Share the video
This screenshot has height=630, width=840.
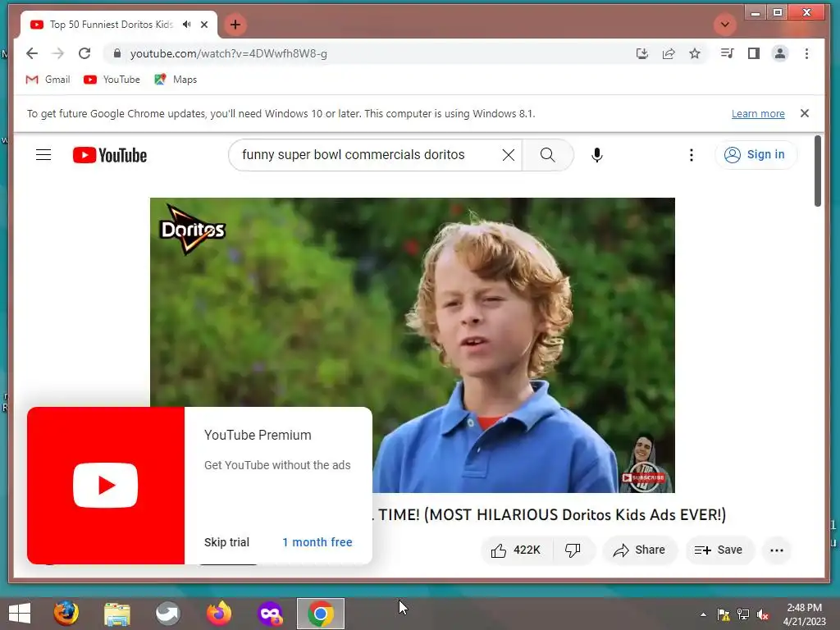639,550
